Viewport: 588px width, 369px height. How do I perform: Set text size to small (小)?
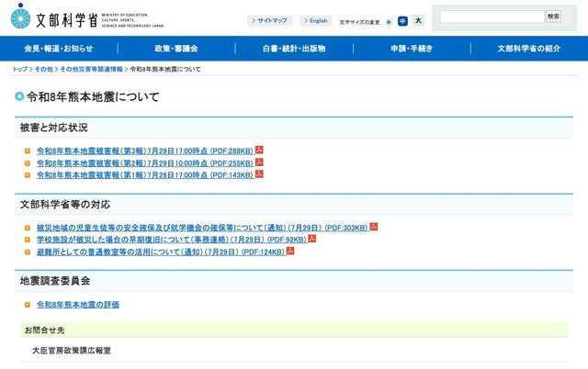tap(389, 22)
